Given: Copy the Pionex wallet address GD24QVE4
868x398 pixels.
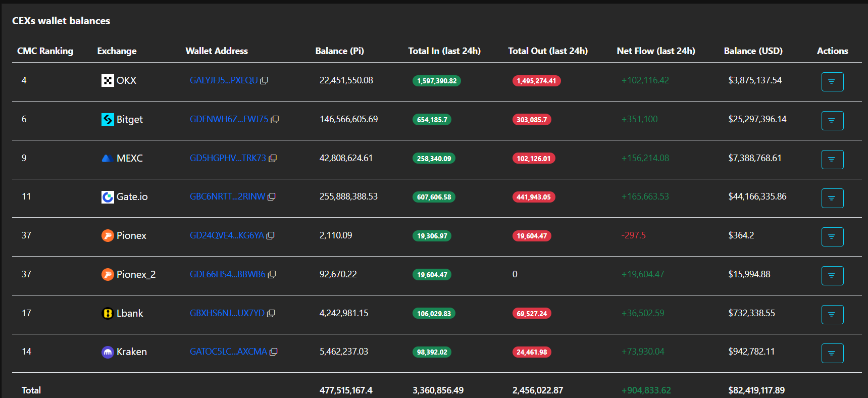Looking at the screenshot, I should point(271,235).
